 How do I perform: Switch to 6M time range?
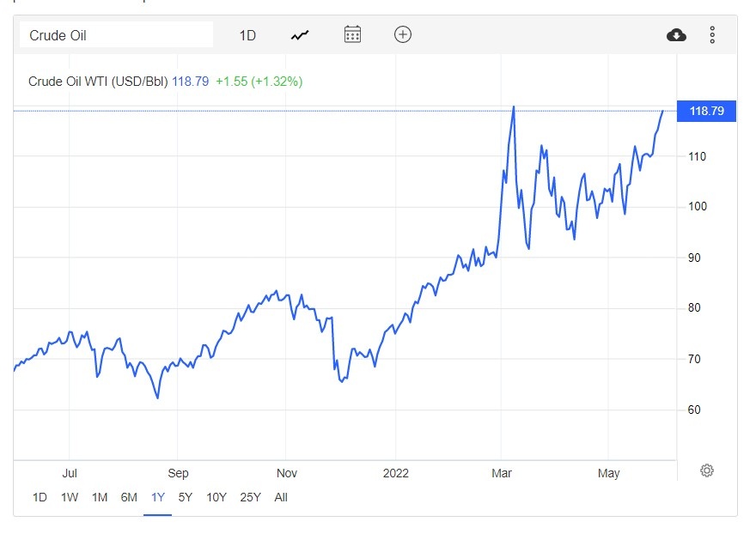click(x=129, y=497)
